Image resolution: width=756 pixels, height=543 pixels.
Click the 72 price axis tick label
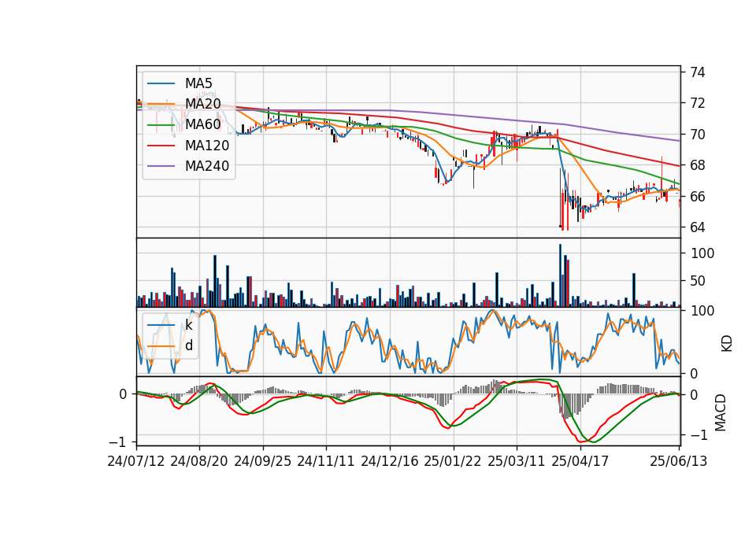698,103
